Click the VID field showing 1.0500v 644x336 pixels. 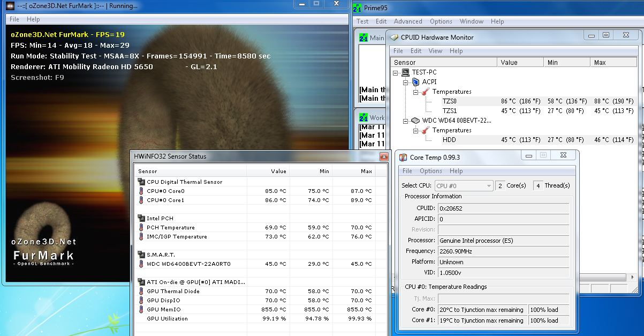503,273
